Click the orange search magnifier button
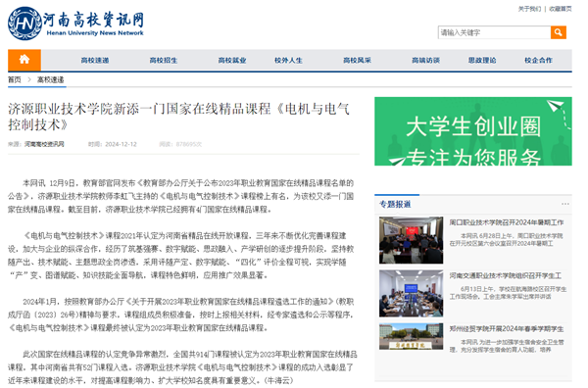 coord(558,32)
